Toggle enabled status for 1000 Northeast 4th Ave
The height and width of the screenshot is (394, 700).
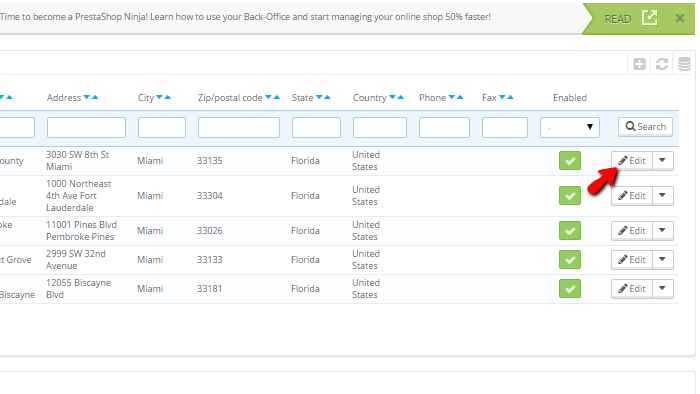click(570, 195)
